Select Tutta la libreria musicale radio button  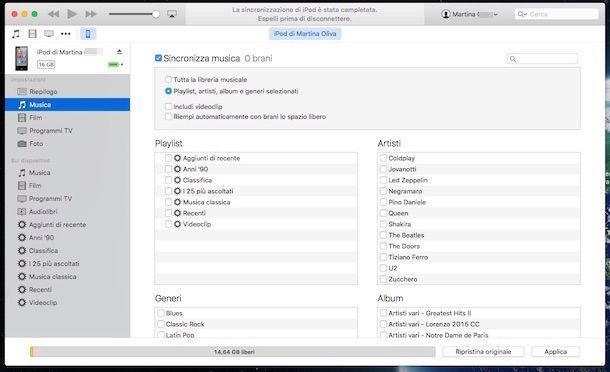[168, 79]
